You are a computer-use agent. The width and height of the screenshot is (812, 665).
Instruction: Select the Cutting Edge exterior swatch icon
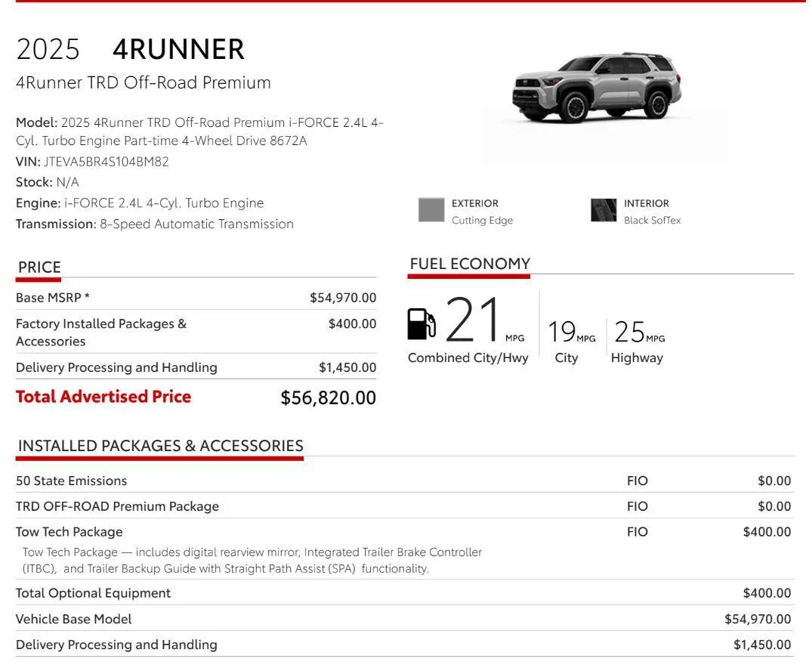coord(431,210)
